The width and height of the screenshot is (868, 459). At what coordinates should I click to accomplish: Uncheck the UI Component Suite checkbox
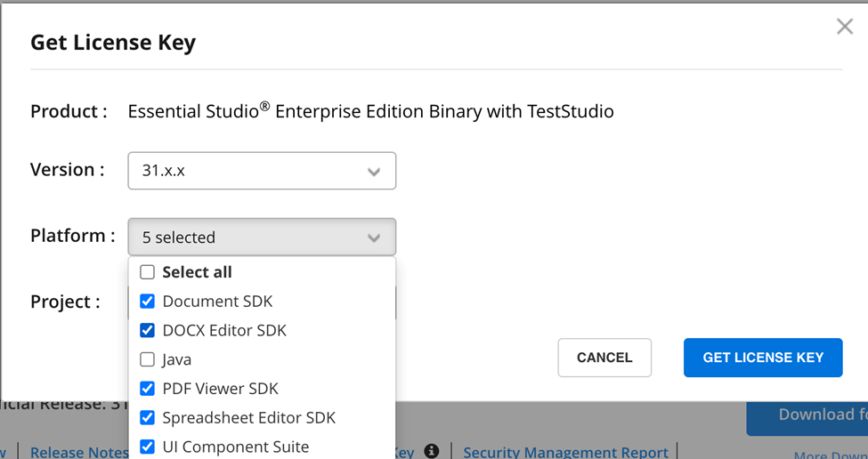point(147,447)
